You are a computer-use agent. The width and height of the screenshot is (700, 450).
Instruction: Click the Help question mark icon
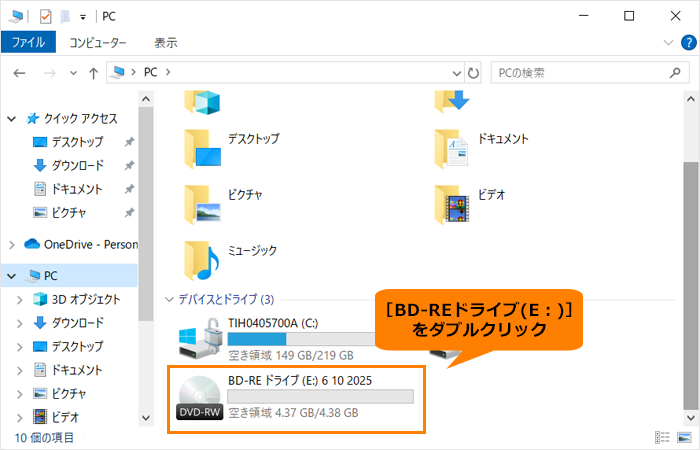(x=688, y=43)
